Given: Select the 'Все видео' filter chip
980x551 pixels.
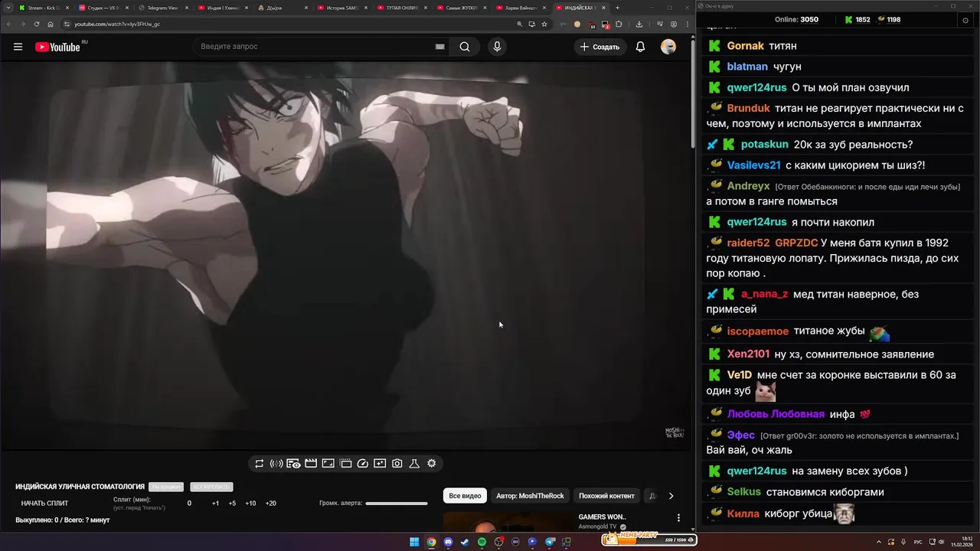Looking at the screenshot, I should 465,496.
